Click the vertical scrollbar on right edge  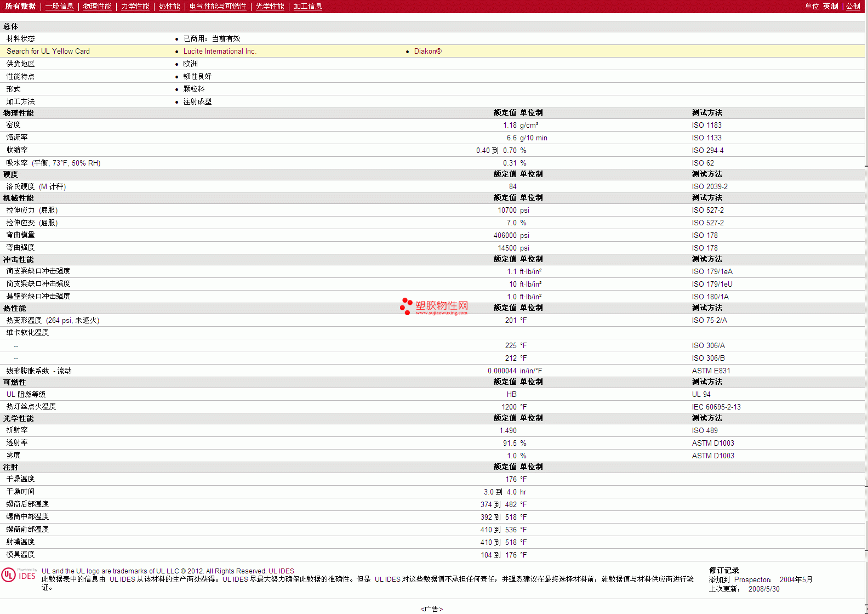[x=866, y=307]
